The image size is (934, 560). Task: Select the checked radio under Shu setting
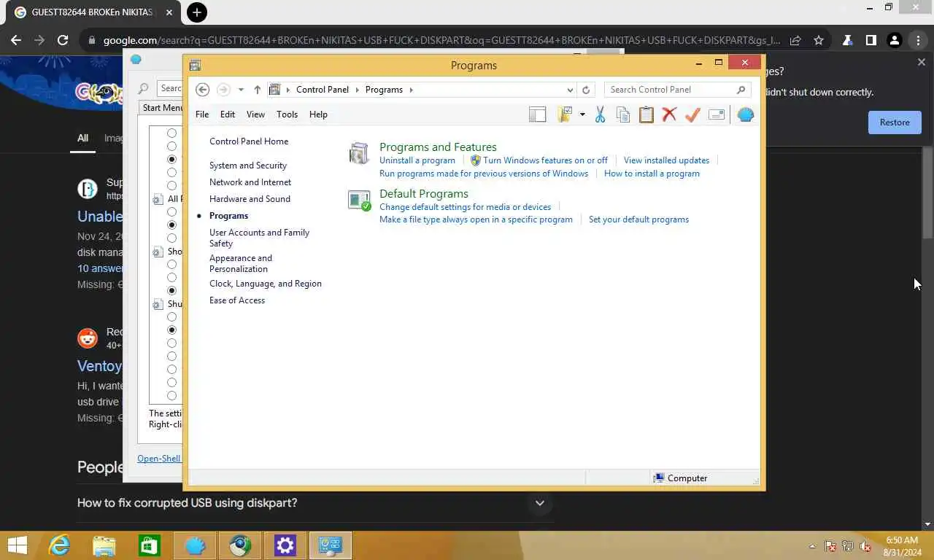[172, 330]
